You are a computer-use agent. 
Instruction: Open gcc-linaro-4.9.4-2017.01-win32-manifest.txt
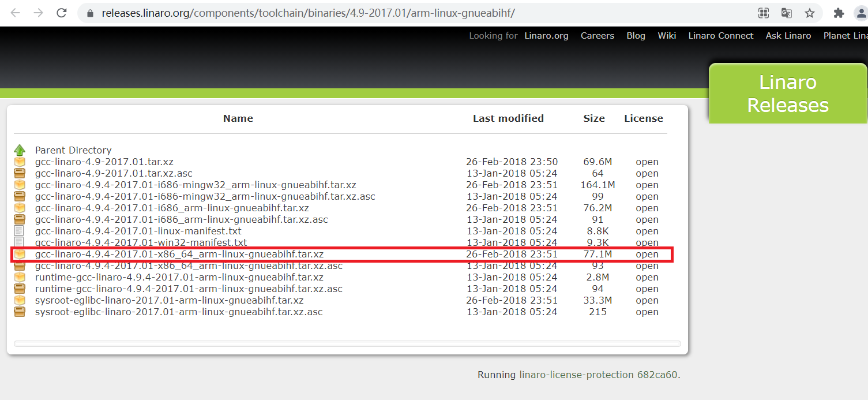(x=141, y=242)
